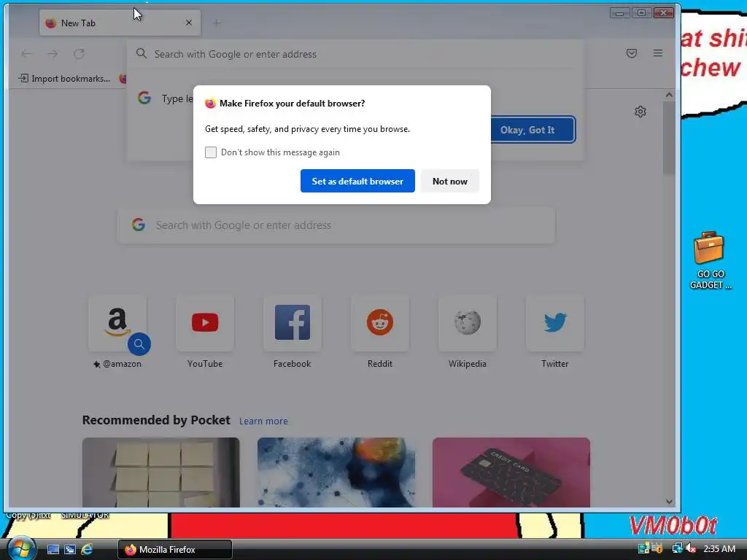
Task: Check "Don't show this message again"
Action: [x=211, y=152]
